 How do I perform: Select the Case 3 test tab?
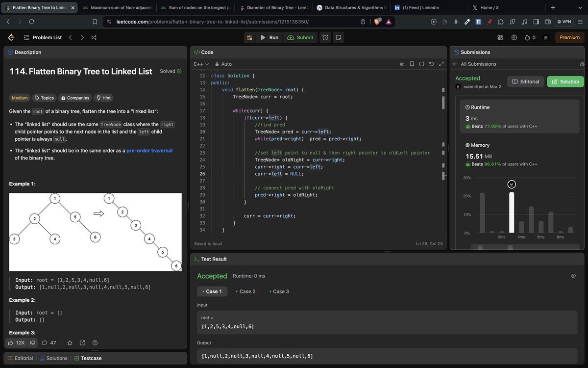point(279,291)
